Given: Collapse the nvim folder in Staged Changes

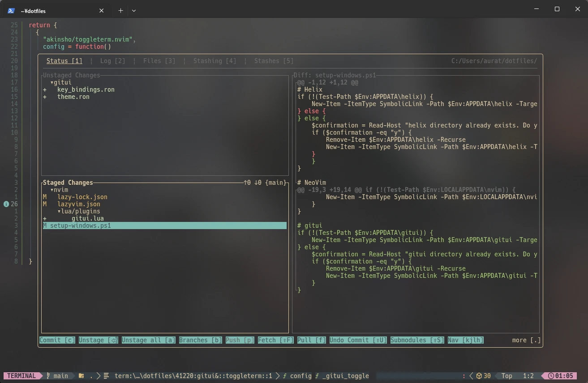Looking at the screenshot, I should (x=59, y=190).
